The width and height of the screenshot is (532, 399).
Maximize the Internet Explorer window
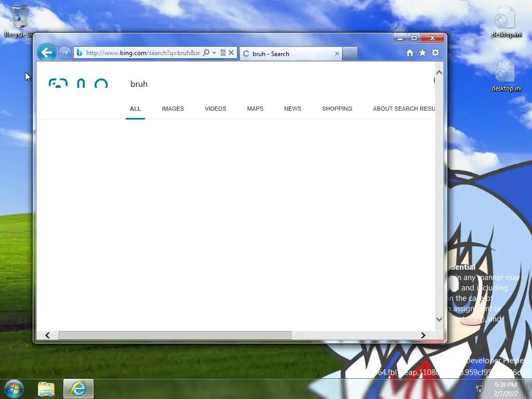point(414,38)
